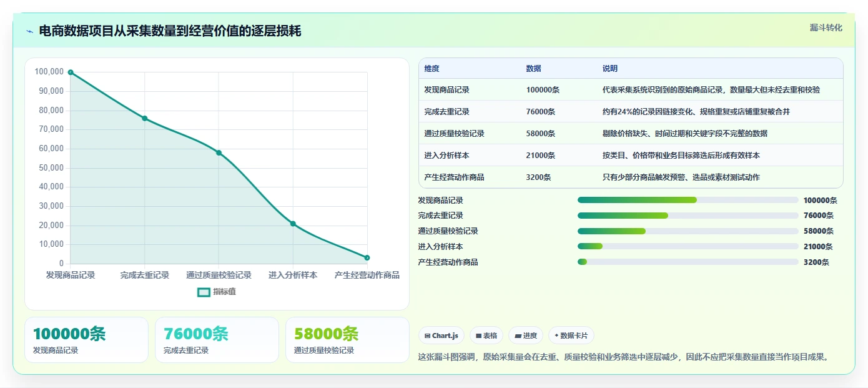Click the 产生经营动作商品 x-axis label
The image size is (868, 388).
pyautogui.click(x=367, y=275)
